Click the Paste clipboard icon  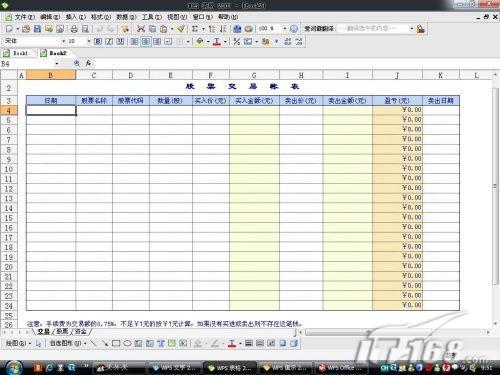(163, 29)
